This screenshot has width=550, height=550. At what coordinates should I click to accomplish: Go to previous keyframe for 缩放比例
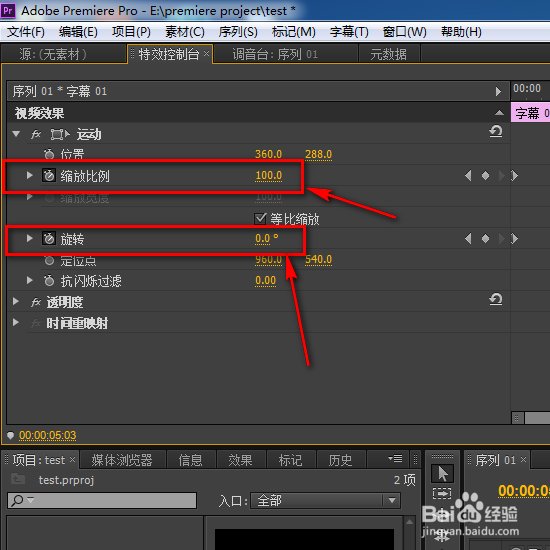click(468, 175)
